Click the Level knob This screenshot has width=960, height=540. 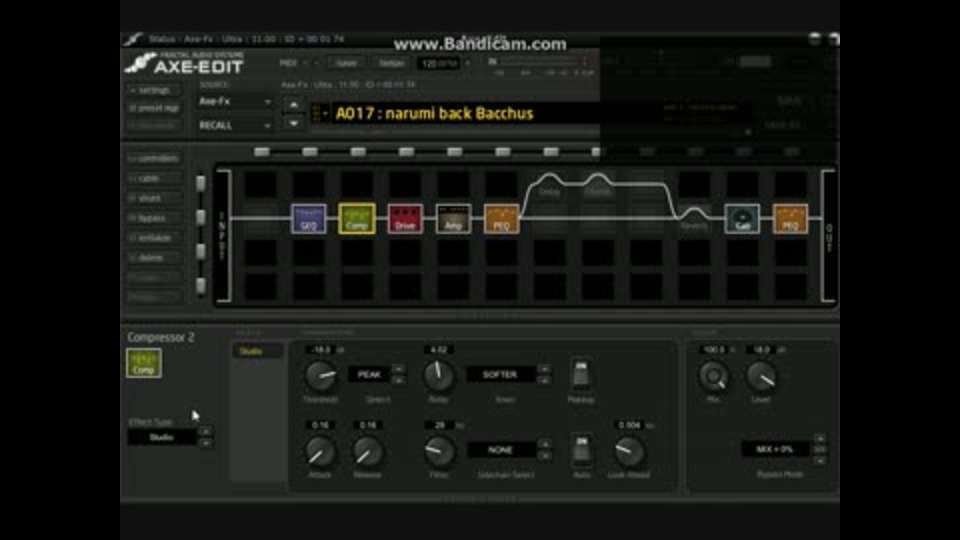(761, 376)
